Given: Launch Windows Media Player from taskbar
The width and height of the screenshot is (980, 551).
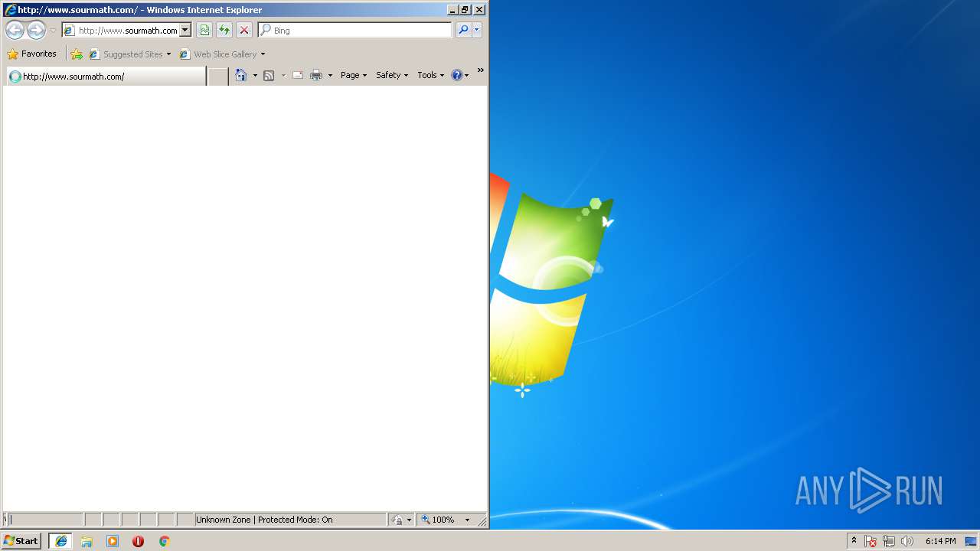Looking at the screenshot, I should coord(113,541).
